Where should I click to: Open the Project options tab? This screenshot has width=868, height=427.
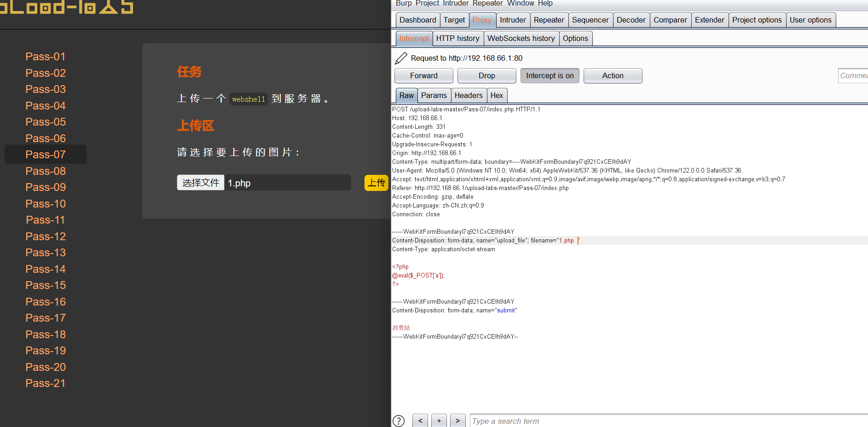pos(757,20)
